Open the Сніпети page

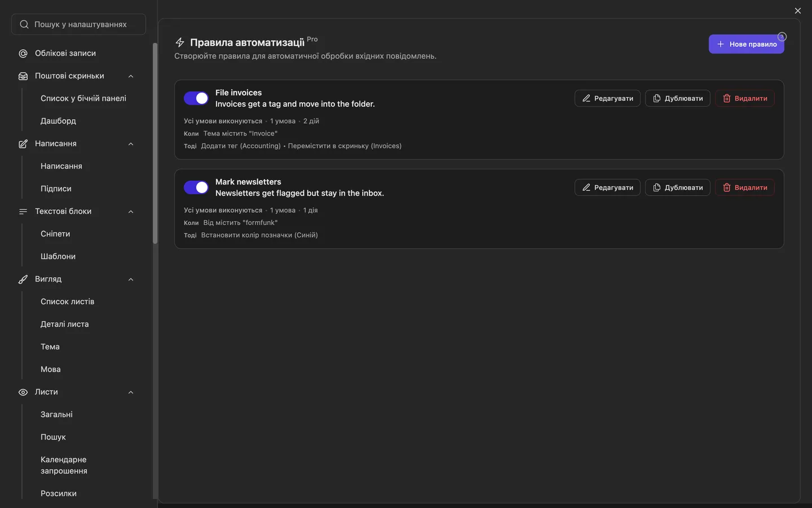pyautogui.click(x=55, y=234)
